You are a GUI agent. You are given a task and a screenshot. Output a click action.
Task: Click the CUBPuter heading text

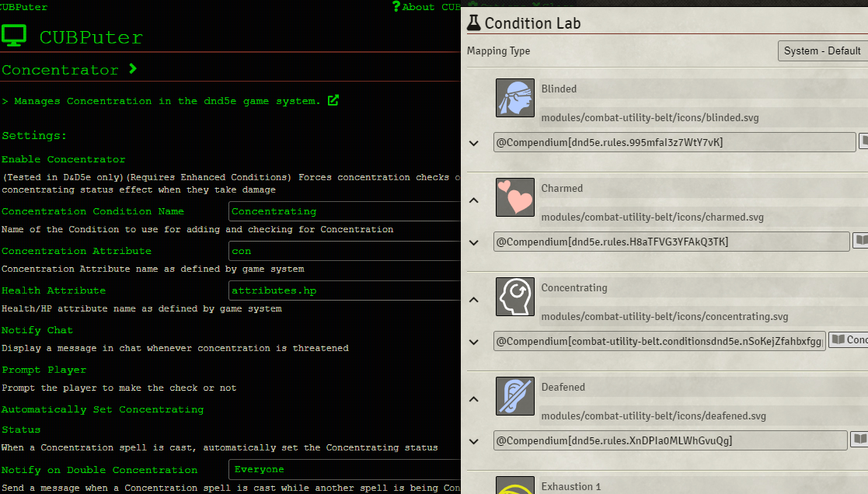(91, 37)
